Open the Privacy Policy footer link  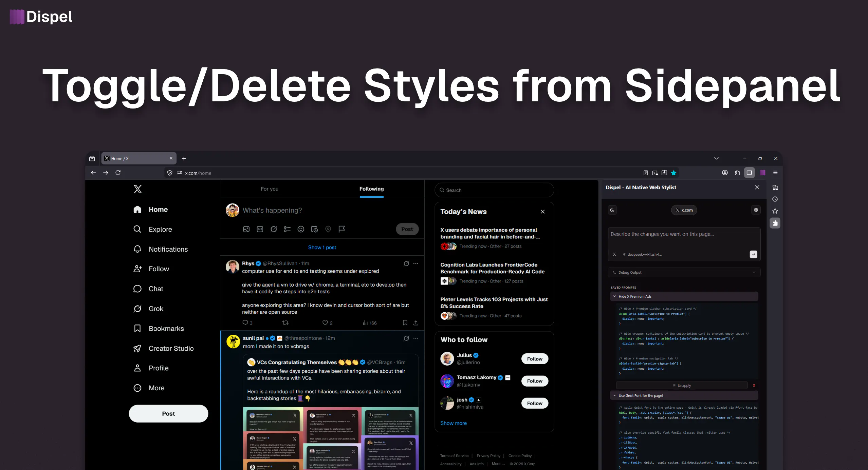(x=488, y=456)
